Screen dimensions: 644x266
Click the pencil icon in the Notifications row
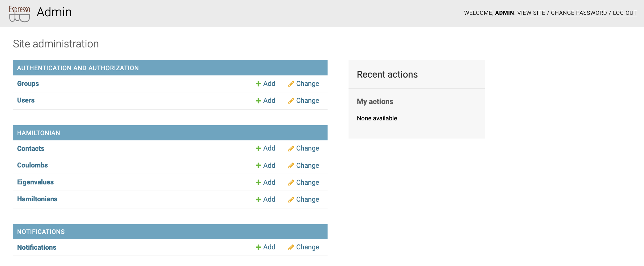click(291, 247)
